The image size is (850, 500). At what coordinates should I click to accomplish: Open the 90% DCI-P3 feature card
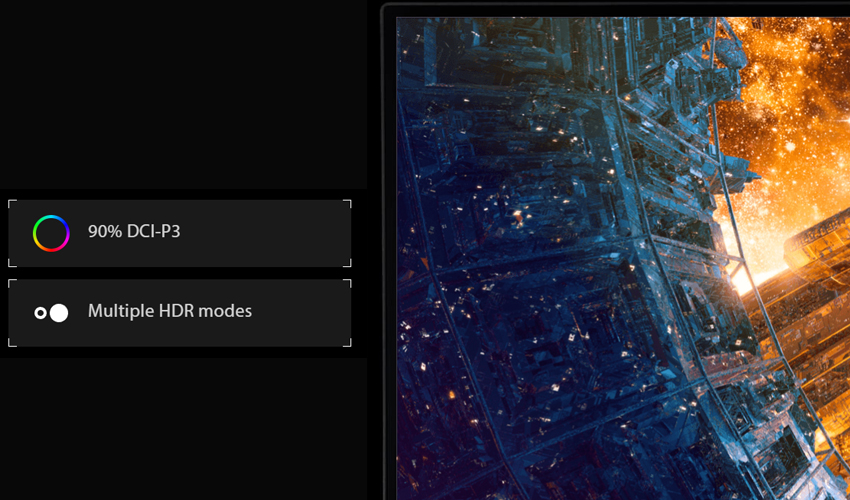pyautogui.click(x=179, y=233)
